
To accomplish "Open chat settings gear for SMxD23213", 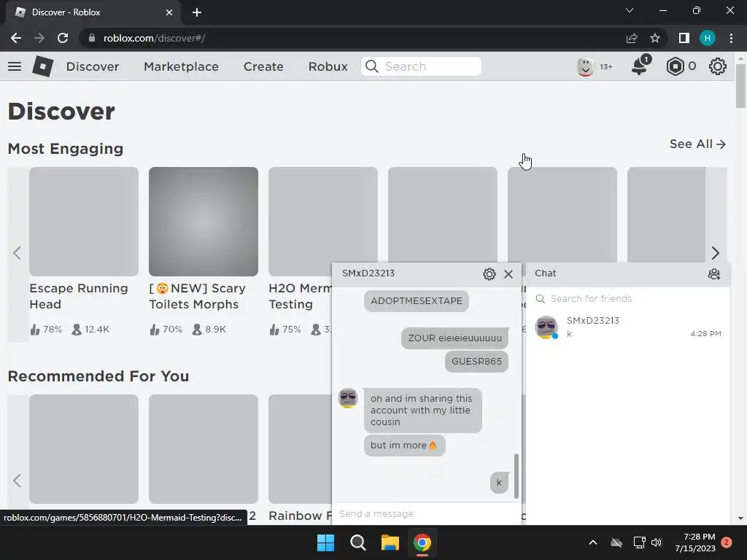I will click(489, 274).
